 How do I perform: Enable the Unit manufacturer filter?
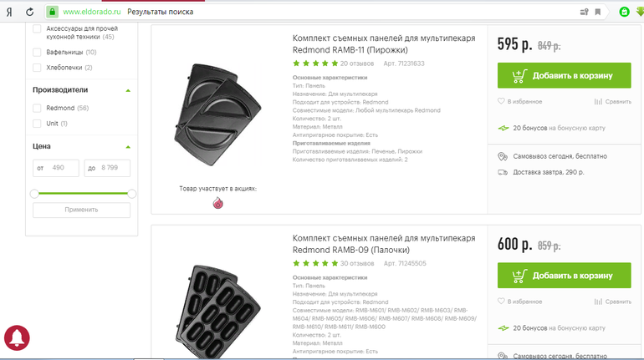[x=37, y=124]
